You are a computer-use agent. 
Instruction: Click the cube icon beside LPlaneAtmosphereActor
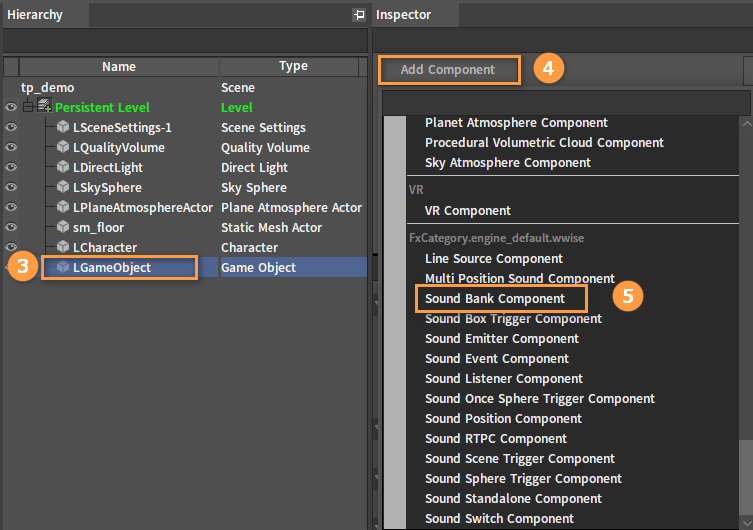click(63, 207)
